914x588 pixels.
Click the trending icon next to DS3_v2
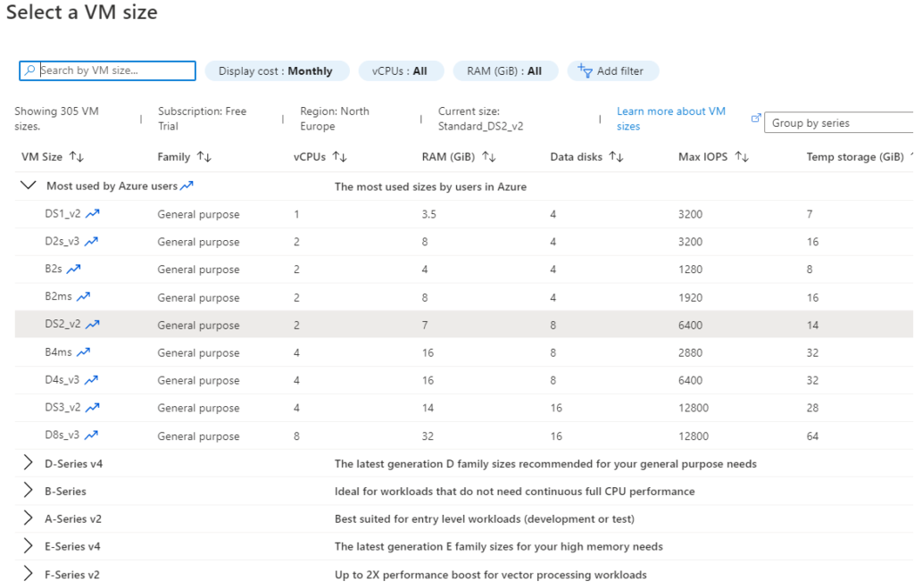pos(93,408)
